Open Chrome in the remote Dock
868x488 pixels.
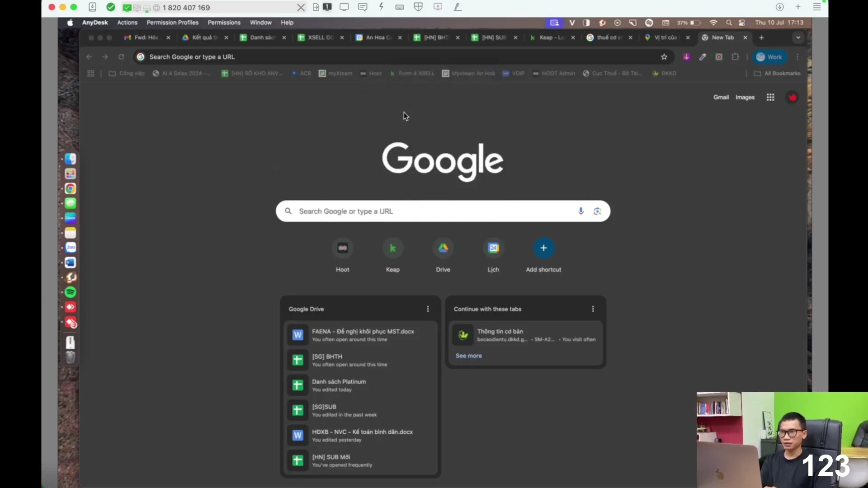pyautogui.click(x=71, y=188)
